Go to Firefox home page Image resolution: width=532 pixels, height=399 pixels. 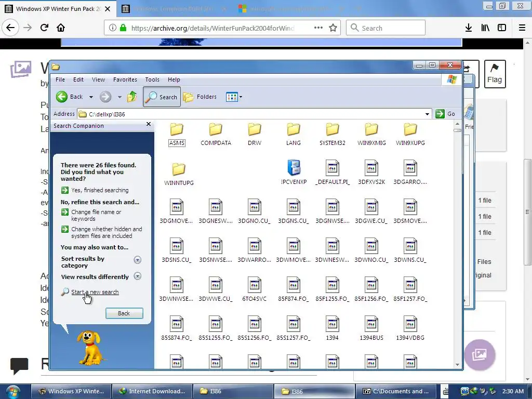[x=61, y=28]
